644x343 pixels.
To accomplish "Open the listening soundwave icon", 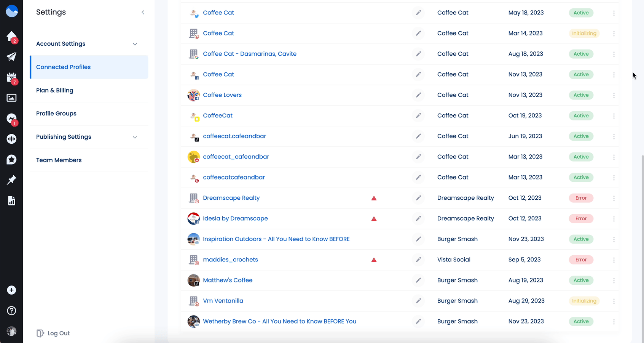I will coord(11,139).
